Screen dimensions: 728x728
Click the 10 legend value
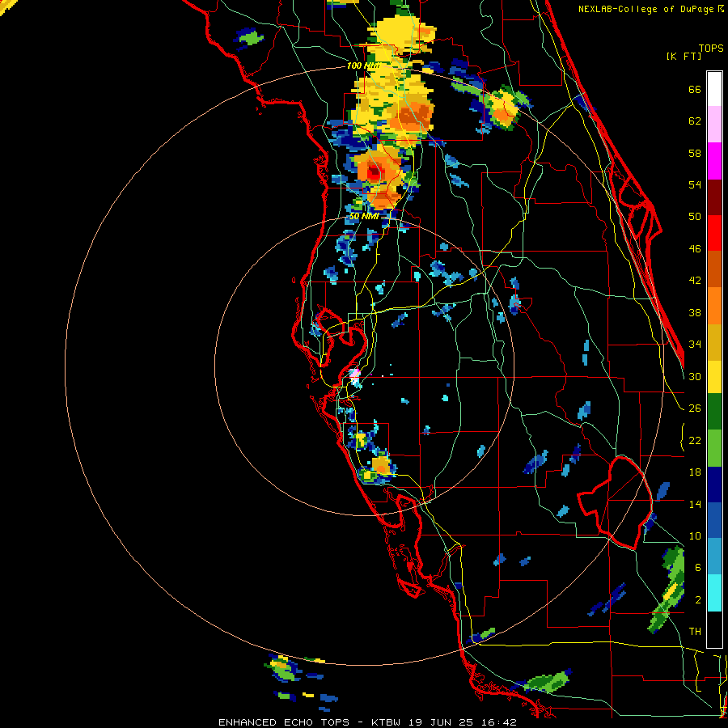[695, 535]
